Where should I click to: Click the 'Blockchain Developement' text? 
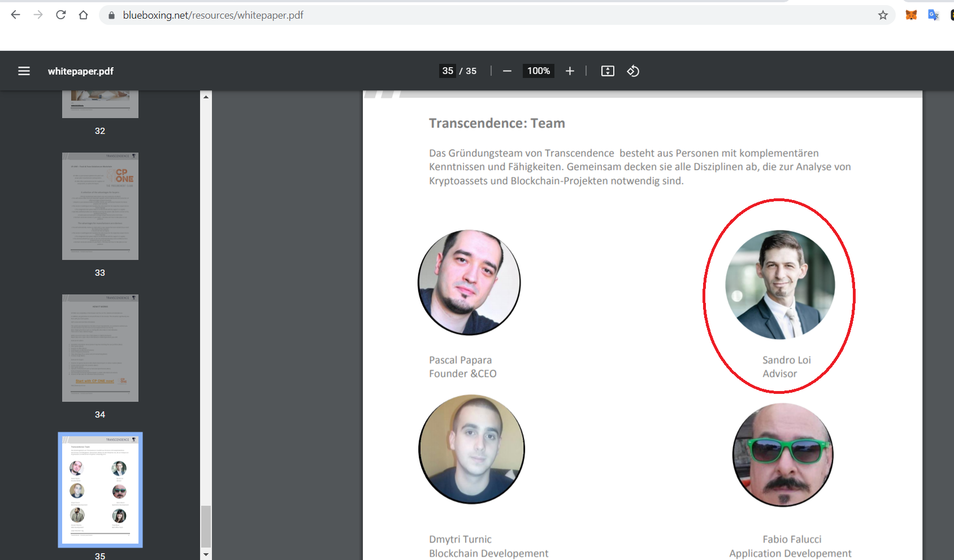488,553
